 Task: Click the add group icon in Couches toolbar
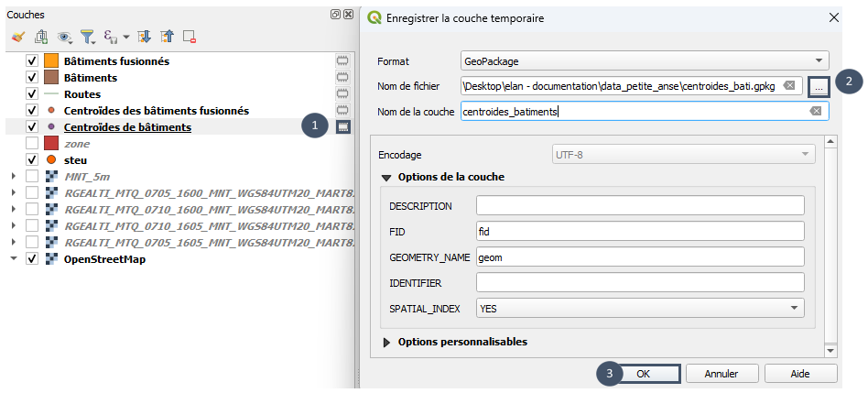(40, 37)
